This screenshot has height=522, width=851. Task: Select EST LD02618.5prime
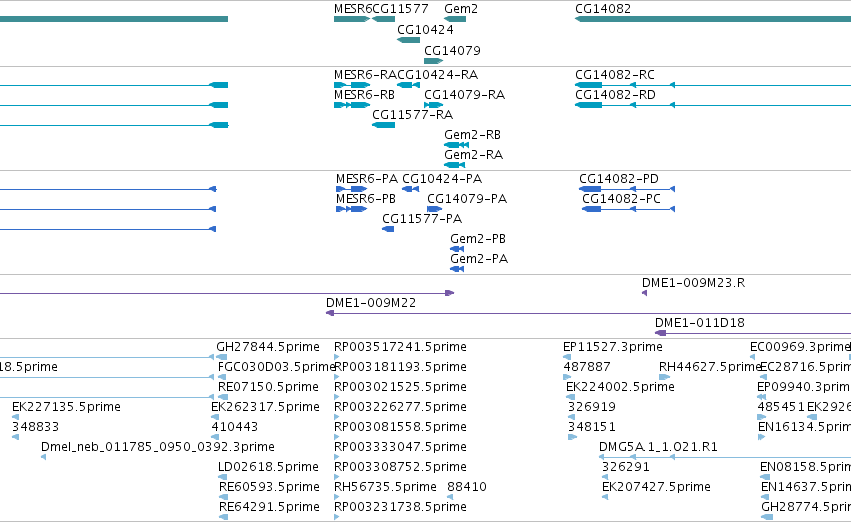pos(269,467)
